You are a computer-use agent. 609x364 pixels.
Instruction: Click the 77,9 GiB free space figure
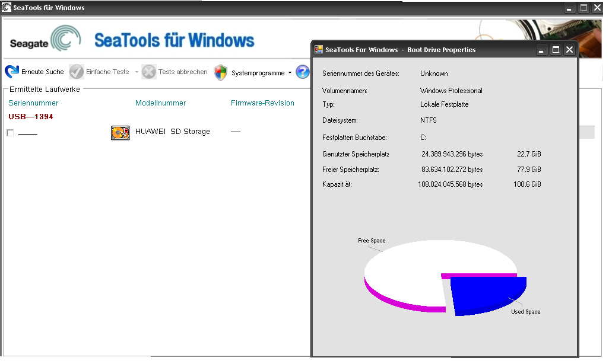pyautogui.click(x=529, y=170)
